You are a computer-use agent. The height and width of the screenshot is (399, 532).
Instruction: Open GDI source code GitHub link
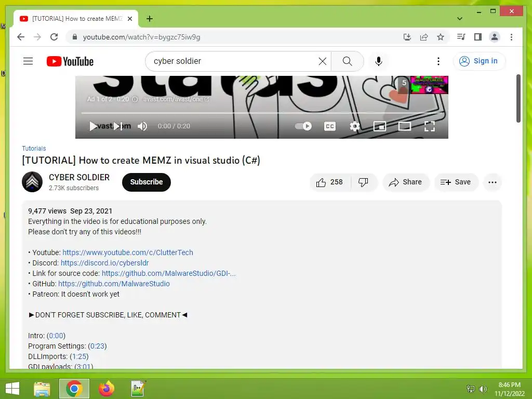coord(169,273)
